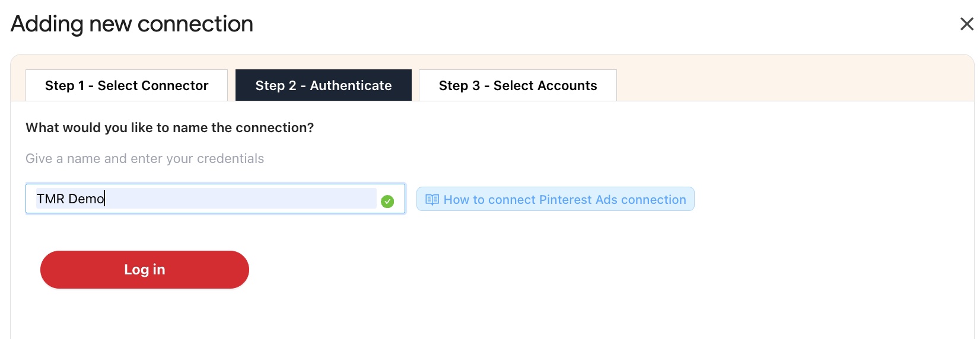Click the Adding new connection heading

coord(132,24)
